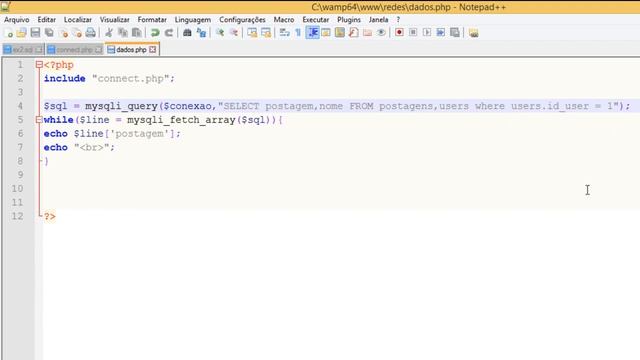640x360 pixels.
Task: Copy selection with the Copy toolbar icon
Action: (x=122, y=33)
